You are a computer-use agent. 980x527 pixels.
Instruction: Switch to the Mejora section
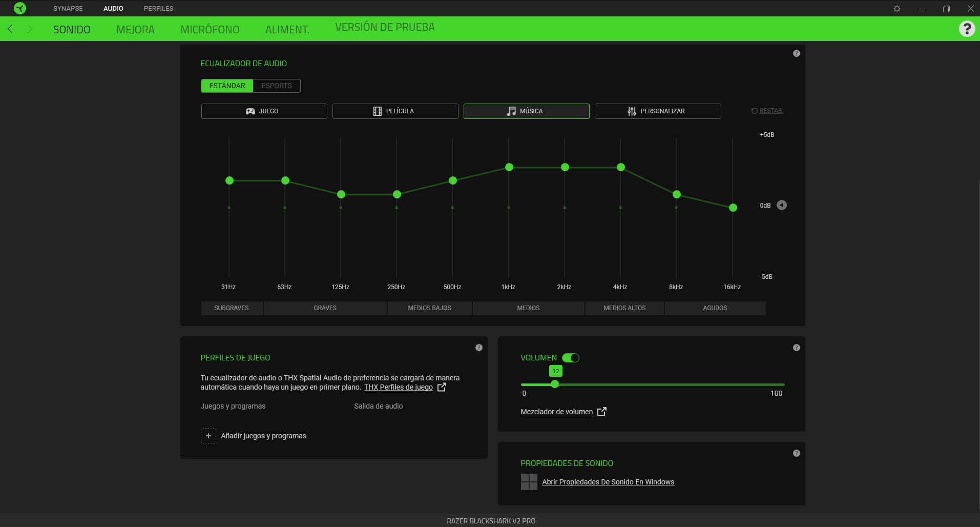135,29
